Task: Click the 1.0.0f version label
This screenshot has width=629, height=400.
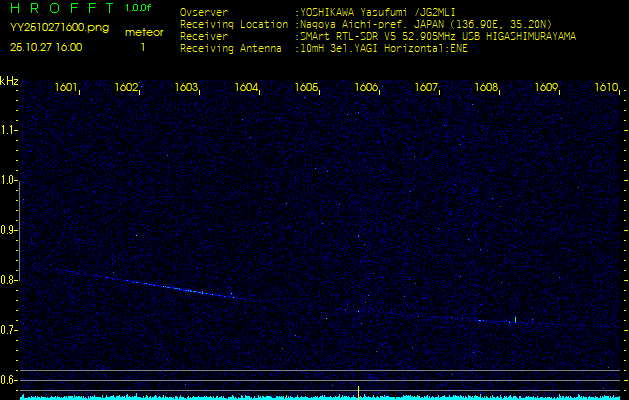Action: [139, 8]
